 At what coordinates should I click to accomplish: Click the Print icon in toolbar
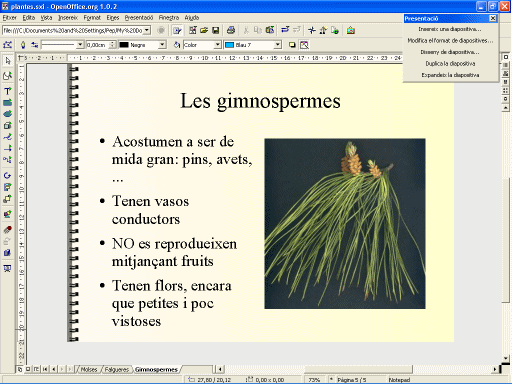click(231, 30)
